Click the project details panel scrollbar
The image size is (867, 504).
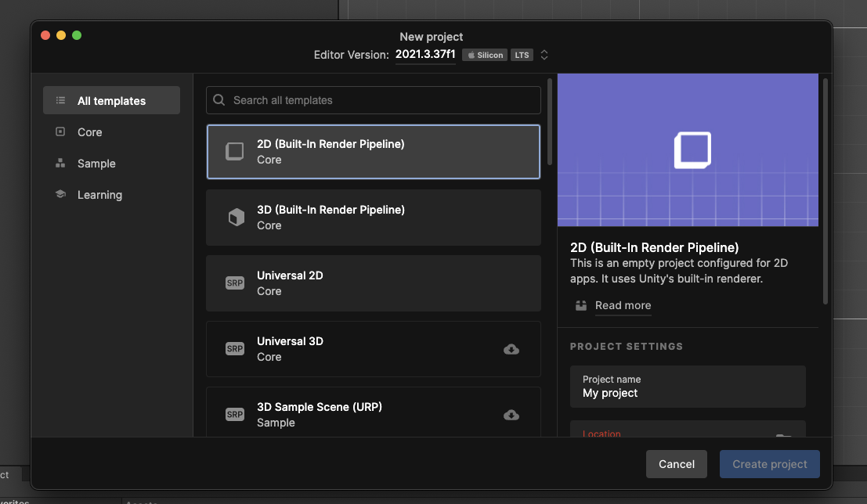point(825,191)
